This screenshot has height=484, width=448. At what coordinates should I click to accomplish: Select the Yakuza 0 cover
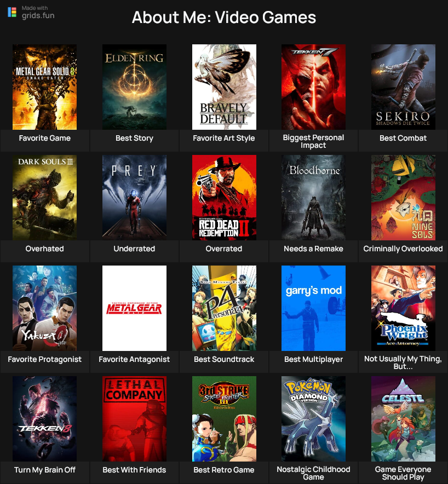tap(45, 308)
